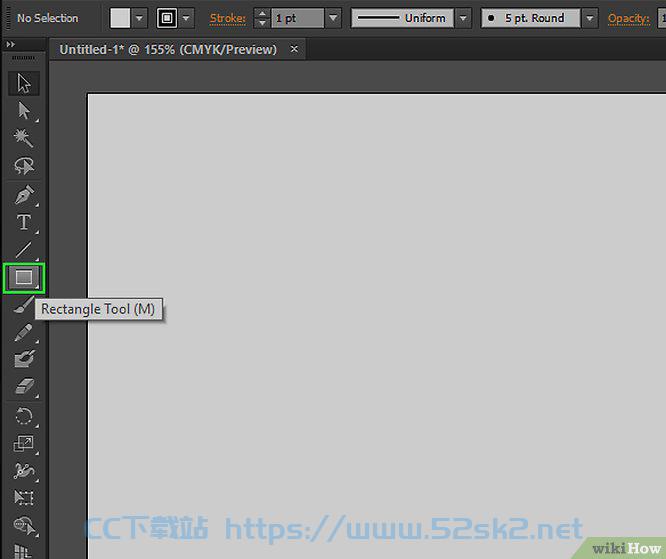This screenshot has width=666, height=559.
Task: Select the Eraser tool
Action: tap(24, 387)
